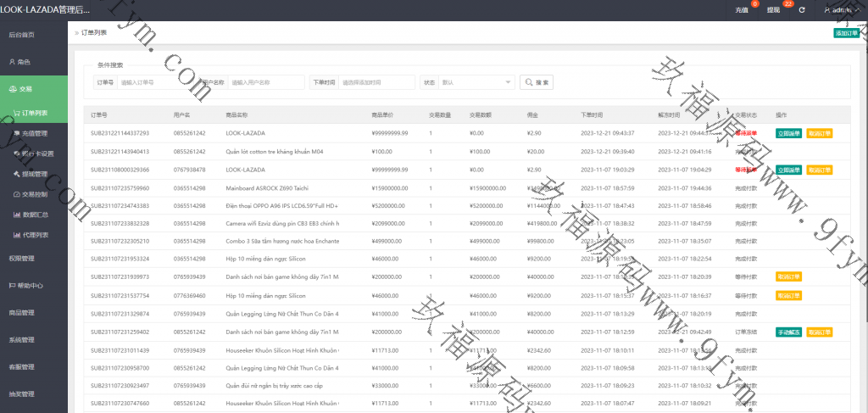The height and width of the screenshot is (413, 868).
Task: Click the 搜索 search button
Action: point(537,82)
